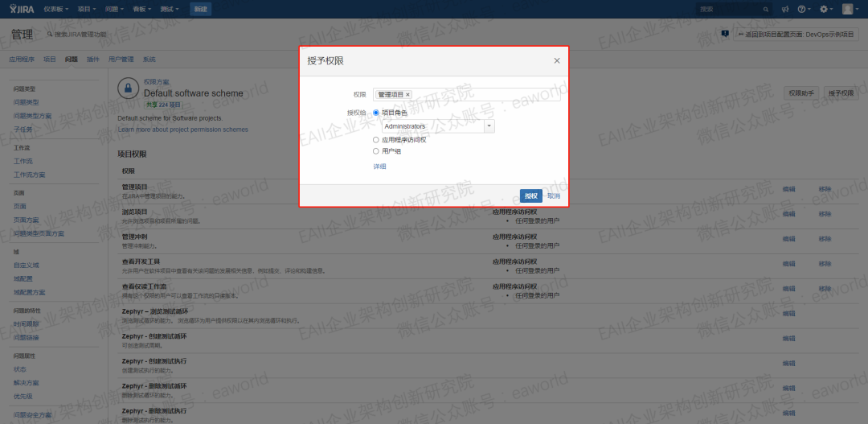Close the 授予权限 dialog with the X
868x424 pixels.
click(557, 60)
